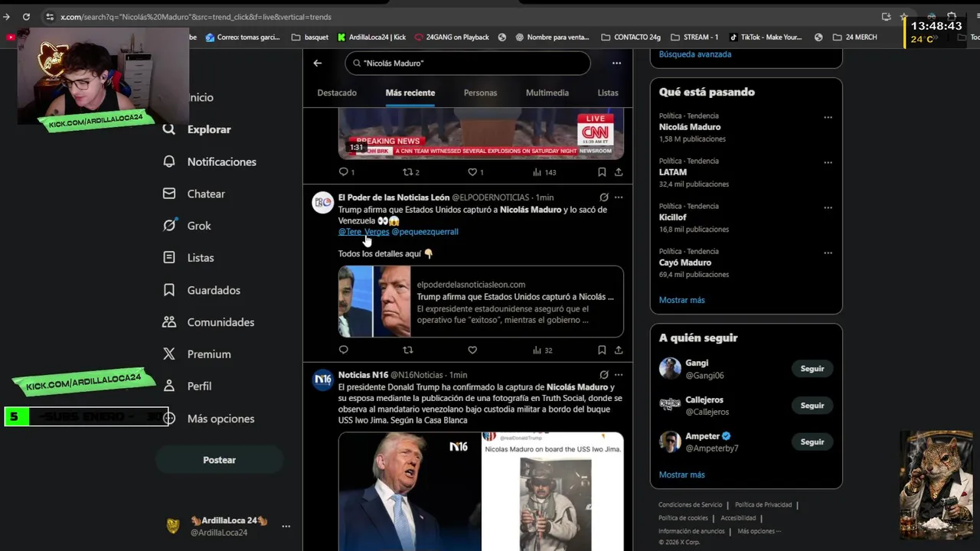Select Más reciente tab
Image resolution: width=980 pixels, height=551 pixels.
pos(410,93)
